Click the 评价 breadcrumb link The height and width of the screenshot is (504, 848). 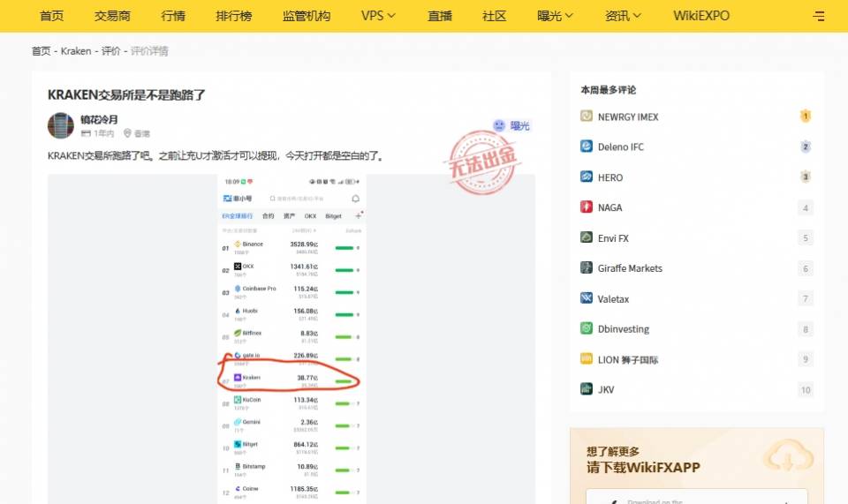click(x=111, y=51)
